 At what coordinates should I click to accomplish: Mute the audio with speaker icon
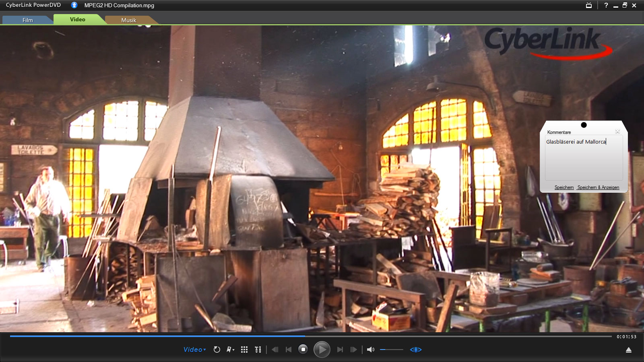370,350
